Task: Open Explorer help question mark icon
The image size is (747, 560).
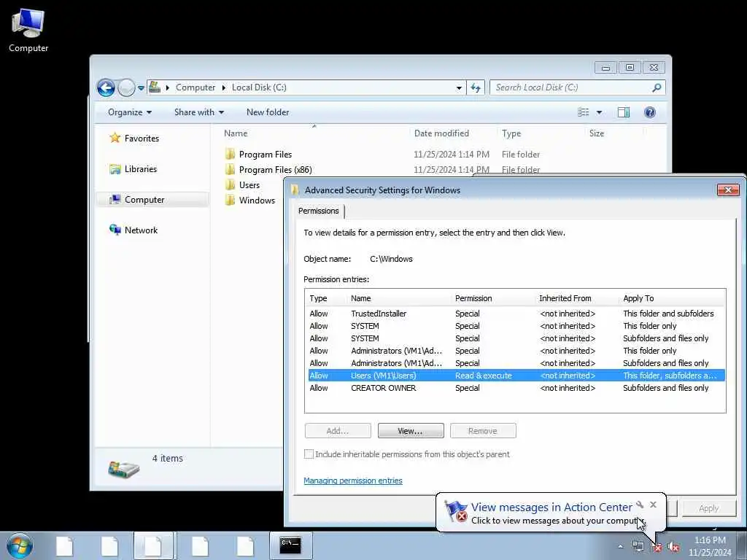Action: [649, 112]
